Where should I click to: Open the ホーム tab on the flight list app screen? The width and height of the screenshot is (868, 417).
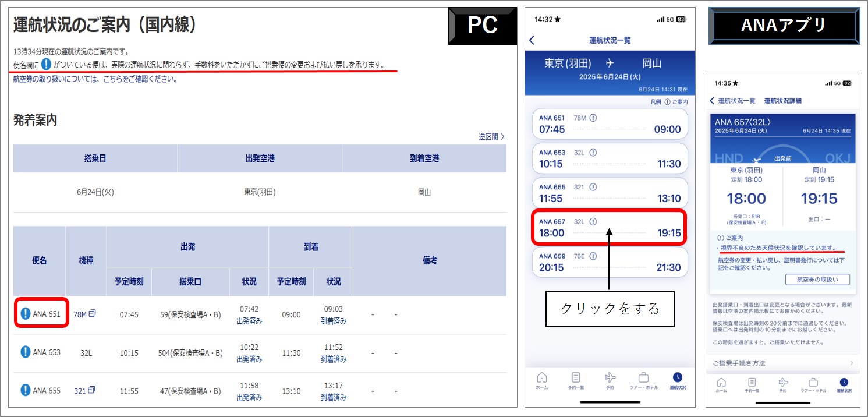[x=542, y=380]
